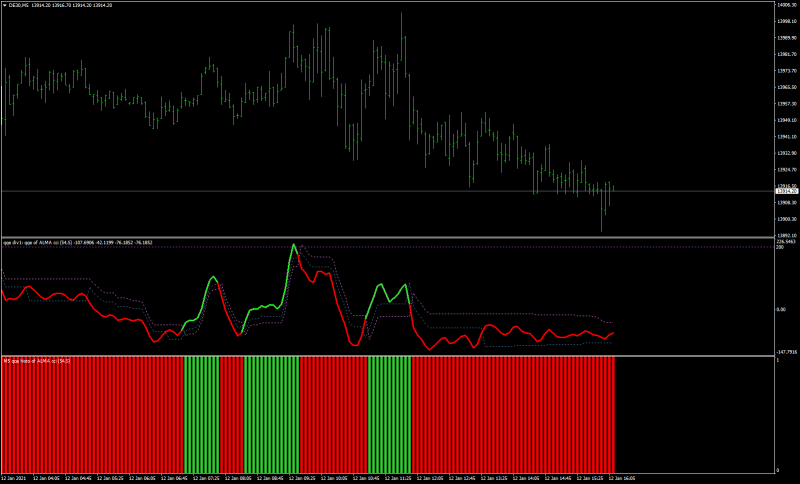Image resolution: width=800 pixels, height=484 pixels.
Task: Click the 14006.30 price scale label
Action: pos(787,5)
